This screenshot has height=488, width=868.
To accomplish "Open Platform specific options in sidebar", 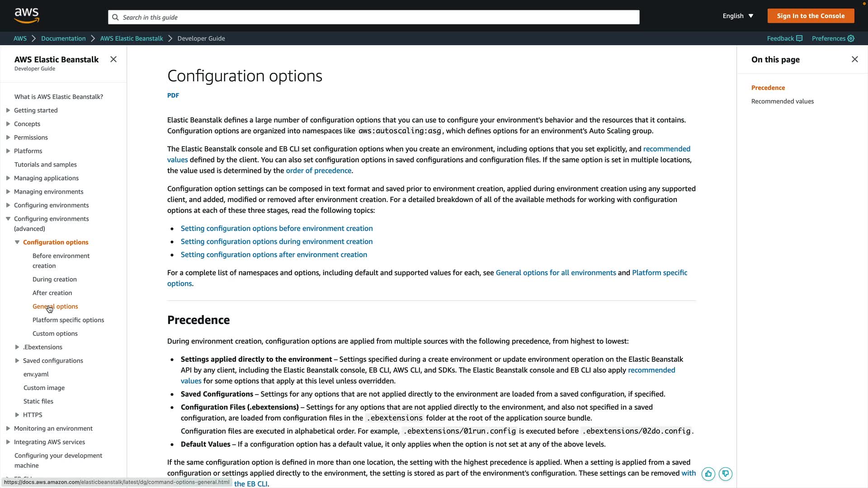I will pos(68,320).
